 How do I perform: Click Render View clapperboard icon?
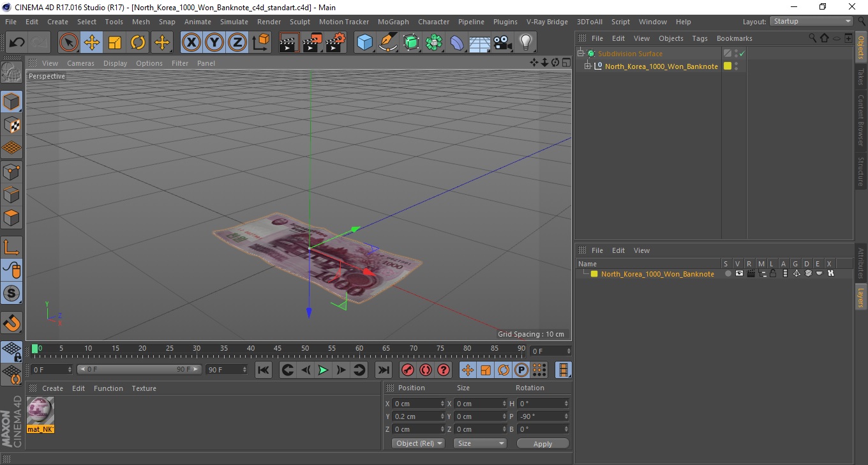pyautogui.click(x=290, y=43)
